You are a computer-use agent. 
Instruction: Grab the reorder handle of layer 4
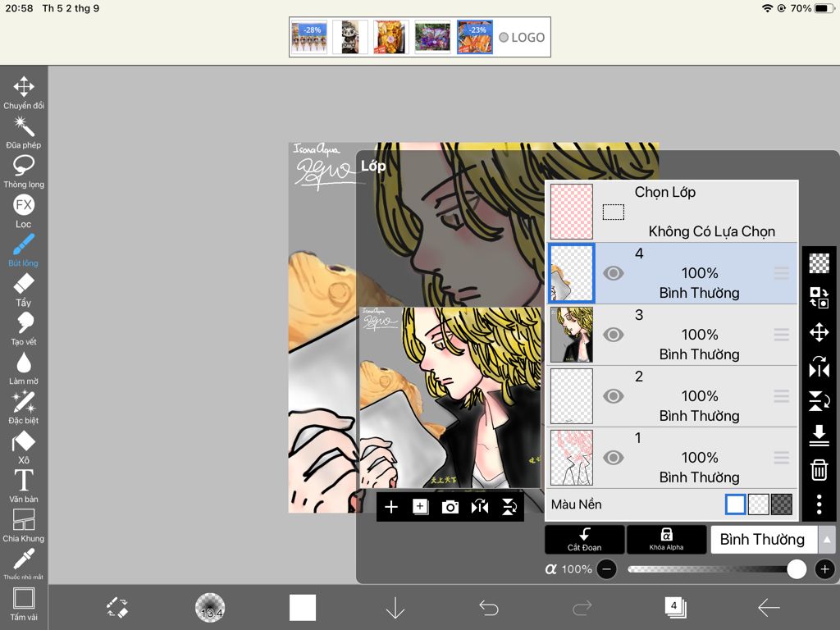[782, 273]
